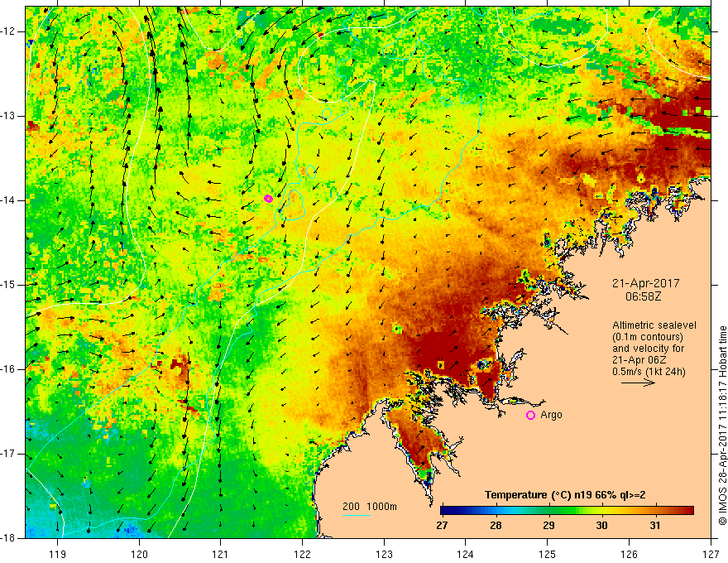This screenshot has height=563, width=728.
Task: Click the '0.5m/s (1kt 24h)' text
Action: [x=649, y=372]
